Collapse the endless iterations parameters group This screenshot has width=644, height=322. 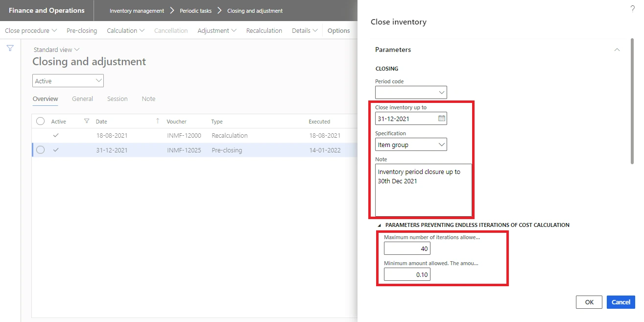379,225
